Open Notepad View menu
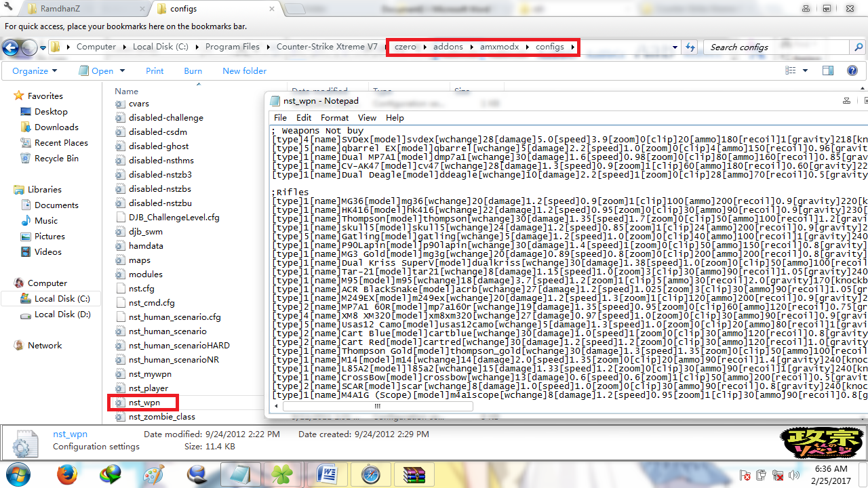 pos(367,117)
